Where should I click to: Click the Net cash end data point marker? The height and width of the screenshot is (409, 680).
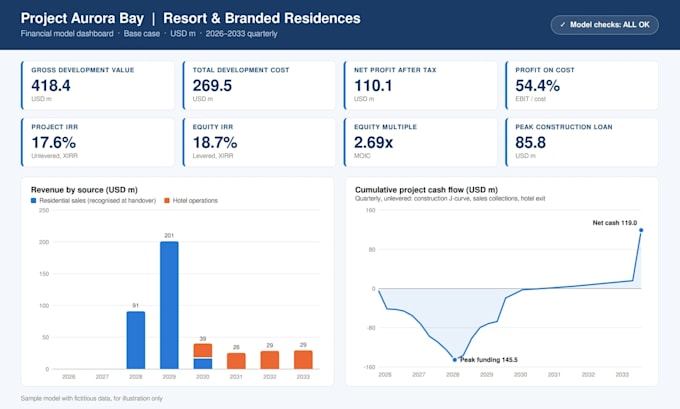pos(641,230)
